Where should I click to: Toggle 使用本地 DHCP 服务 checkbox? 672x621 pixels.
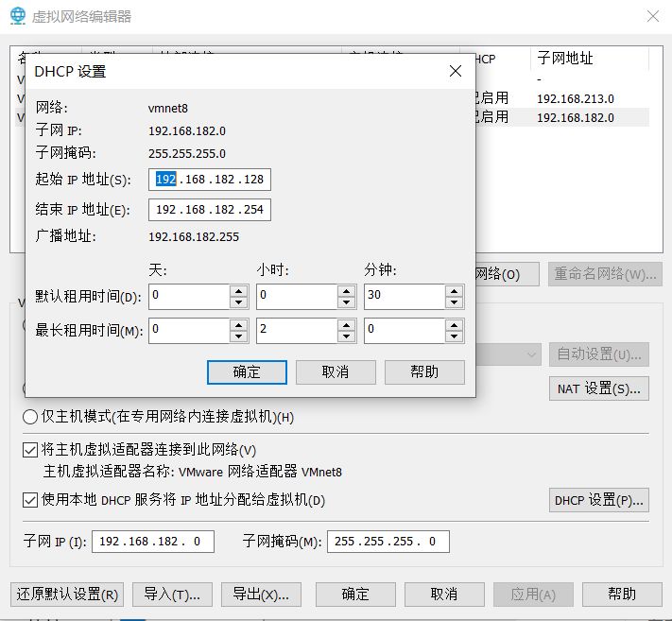click(30, 500)
